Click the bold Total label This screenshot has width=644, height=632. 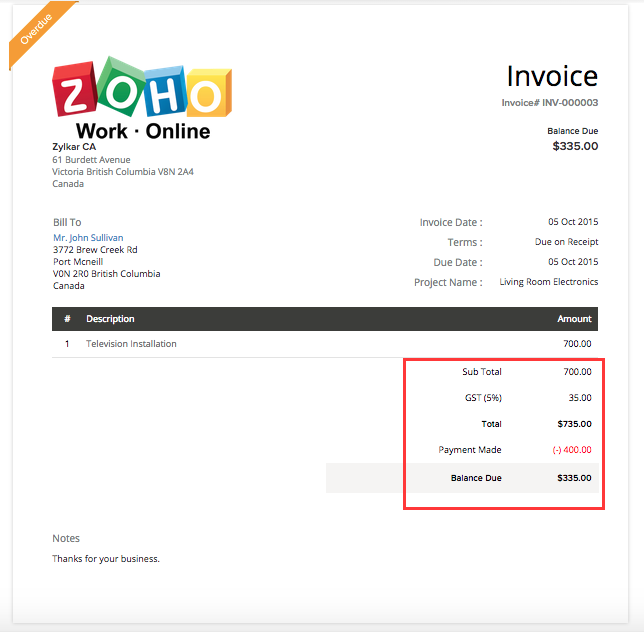click(x=491, y=424)
